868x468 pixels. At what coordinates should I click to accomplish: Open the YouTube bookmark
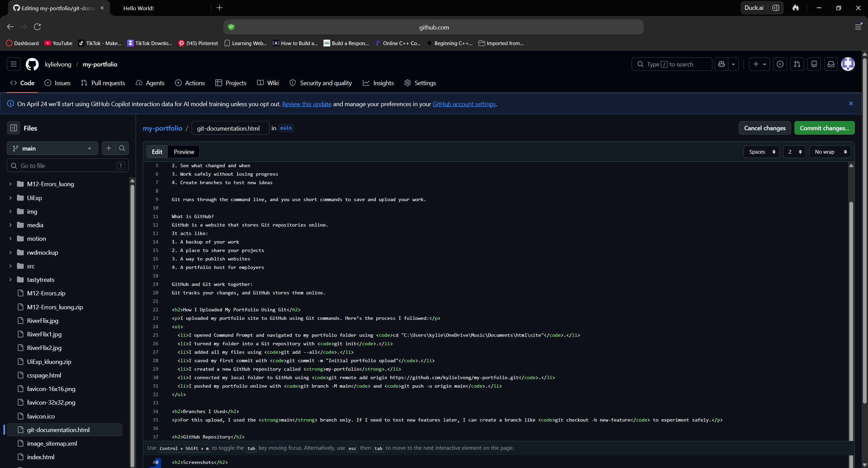58,43
